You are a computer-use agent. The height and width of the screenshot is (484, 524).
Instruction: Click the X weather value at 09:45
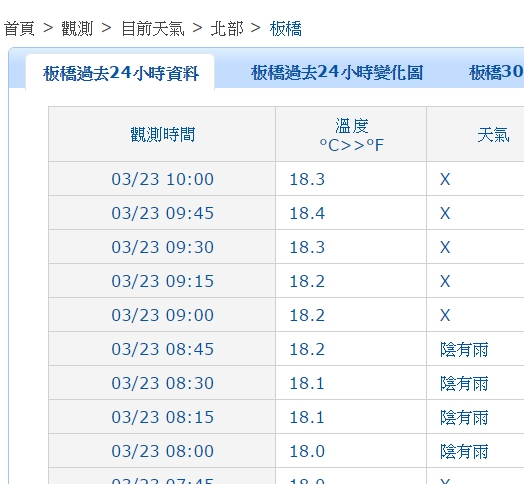pyautogui.click(x=445, y=213)
